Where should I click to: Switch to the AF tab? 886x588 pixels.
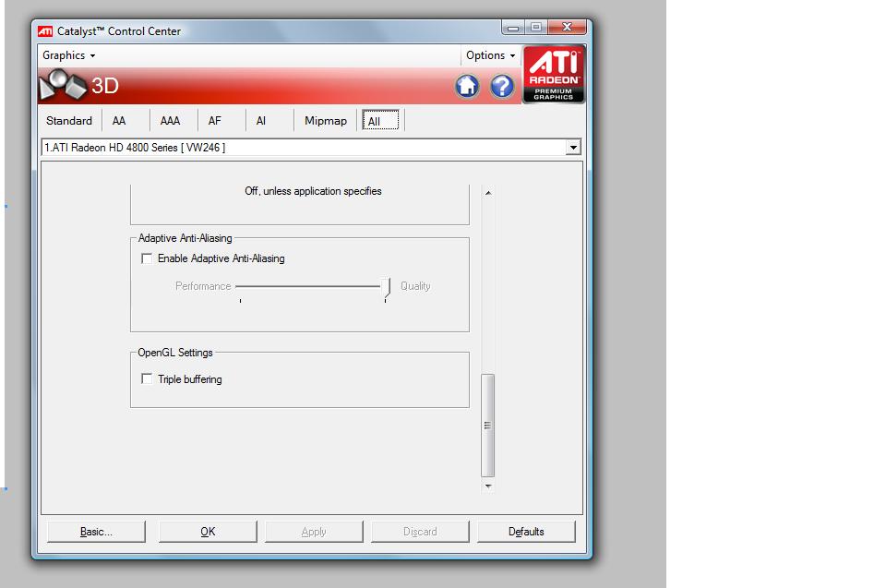click(x=215, y=120)
